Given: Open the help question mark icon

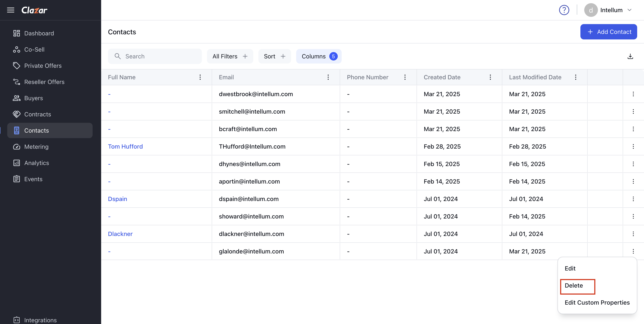Looking at the screenshot, I should tap(564, 10).
